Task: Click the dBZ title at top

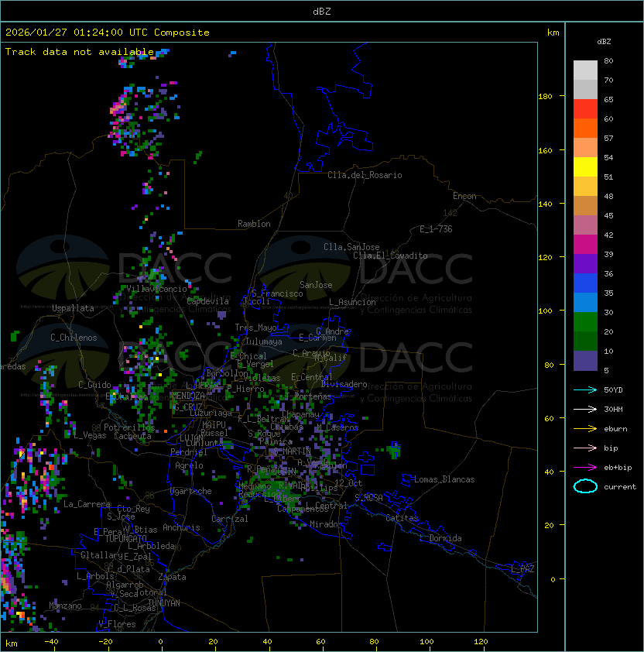Action: click(322, 12)
